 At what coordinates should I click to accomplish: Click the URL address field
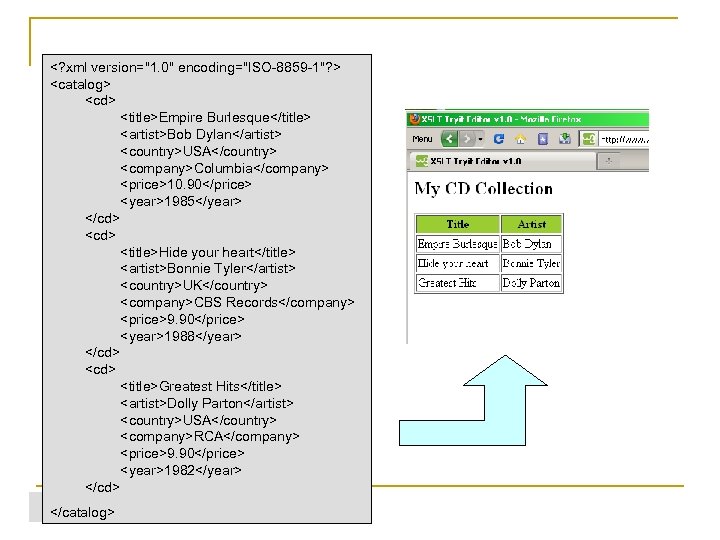(624, 139)
